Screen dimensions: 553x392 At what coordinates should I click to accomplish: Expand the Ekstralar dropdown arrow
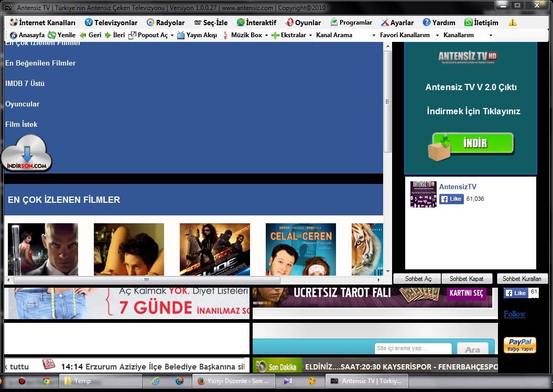point(310,36)
